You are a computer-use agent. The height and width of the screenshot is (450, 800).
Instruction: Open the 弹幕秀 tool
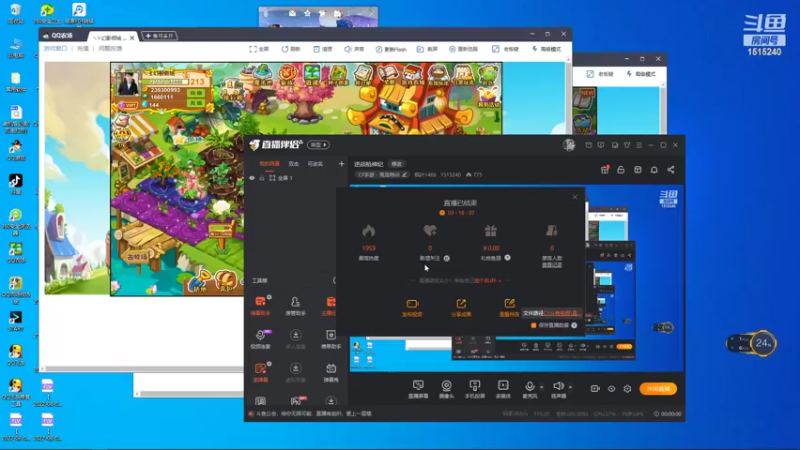(x=331, y=372)
